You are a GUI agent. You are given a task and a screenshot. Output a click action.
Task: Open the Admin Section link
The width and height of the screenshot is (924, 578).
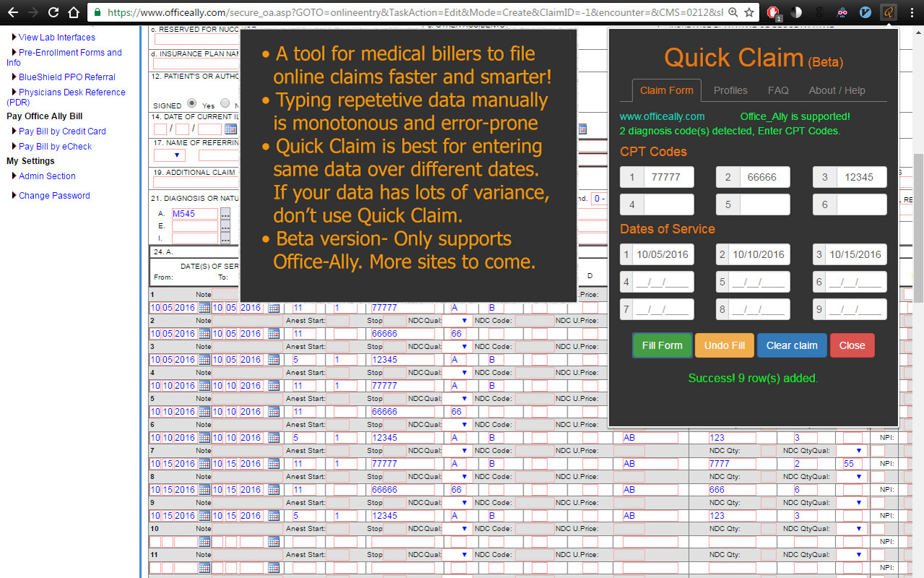[47, 176]
